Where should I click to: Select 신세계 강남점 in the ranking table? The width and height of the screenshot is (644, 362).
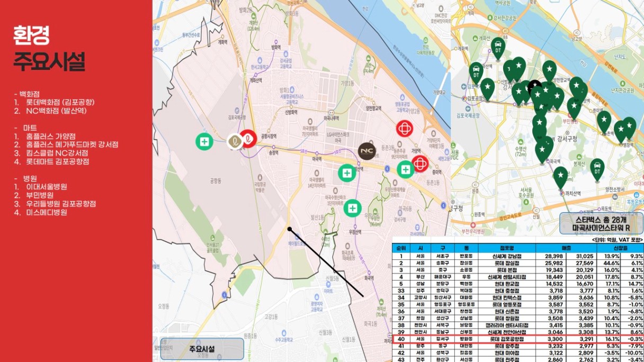coord(507,256)
